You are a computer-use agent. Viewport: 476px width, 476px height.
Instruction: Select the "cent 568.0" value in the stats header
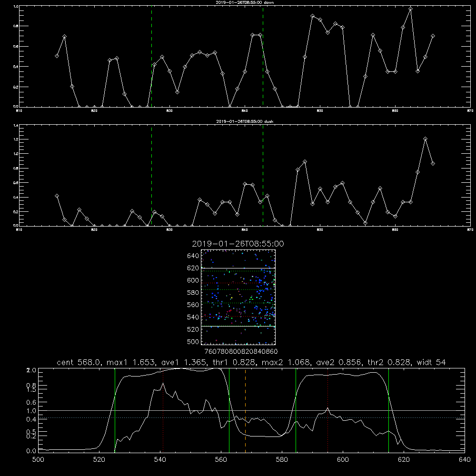pos(79,362)
